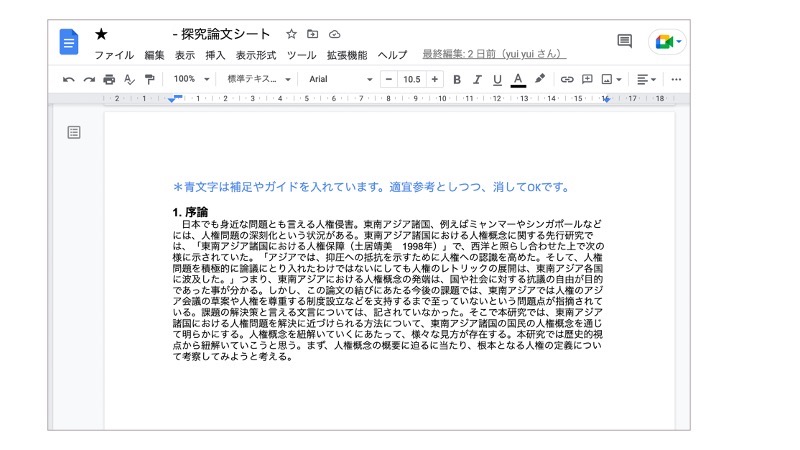
Task: Open the comment history icon
Action: (624, 41)
